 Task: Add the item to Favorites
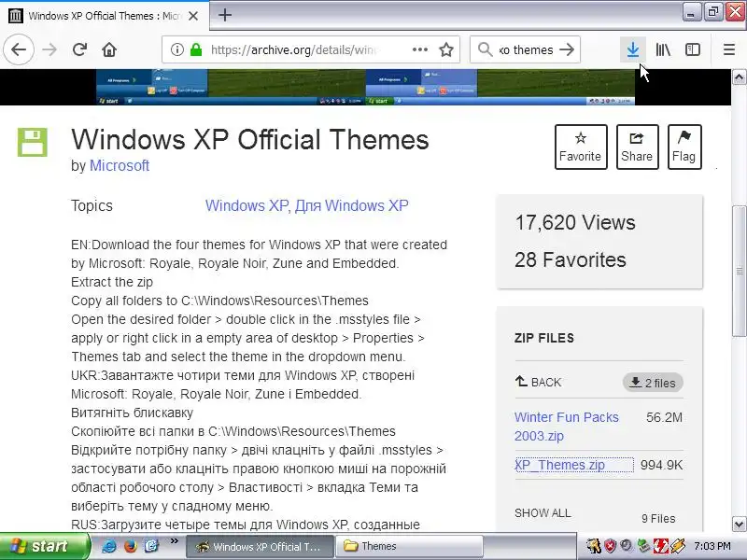(581, 147)
